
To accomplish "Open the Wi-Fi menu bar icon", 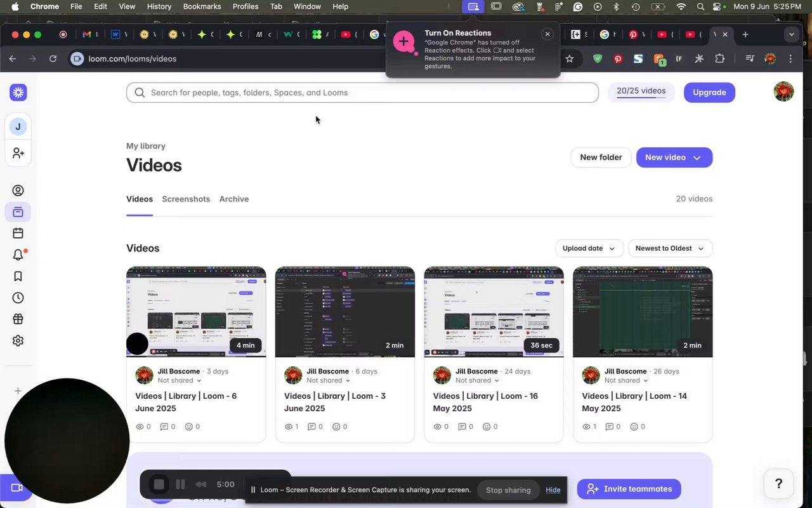I will click(x=681, y=6).
